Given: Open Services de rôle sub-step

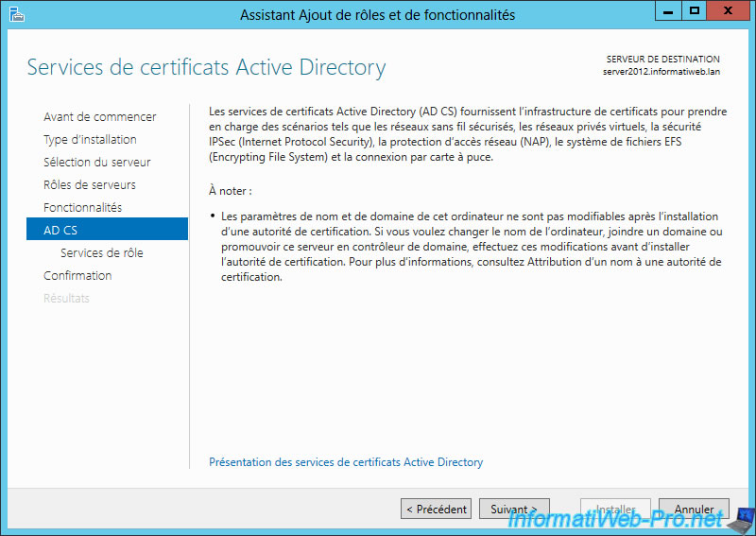Looking at the screenshot, I should point(102,252).
